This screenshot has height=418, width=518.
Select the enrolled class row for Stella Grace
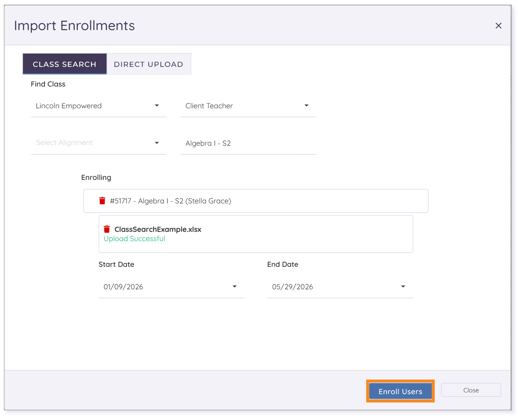[256, 201]
